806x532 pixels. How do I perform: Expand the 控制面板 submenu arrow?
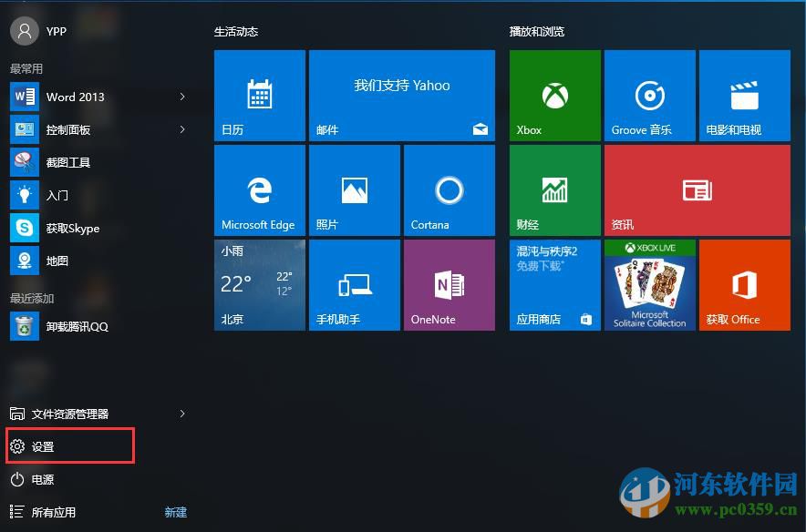coord(182,129)
